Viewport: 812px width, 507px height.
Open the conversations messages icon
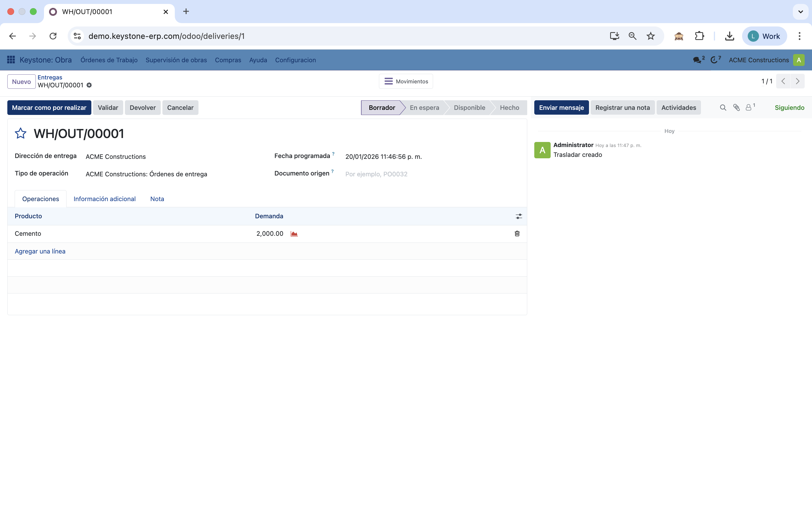tap(697, 60)
